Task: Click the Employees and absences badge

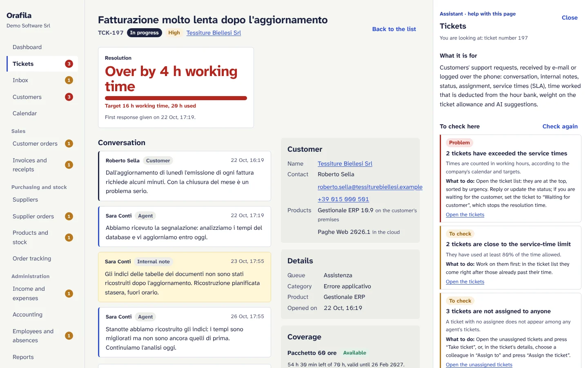Action: click(69, 336)
